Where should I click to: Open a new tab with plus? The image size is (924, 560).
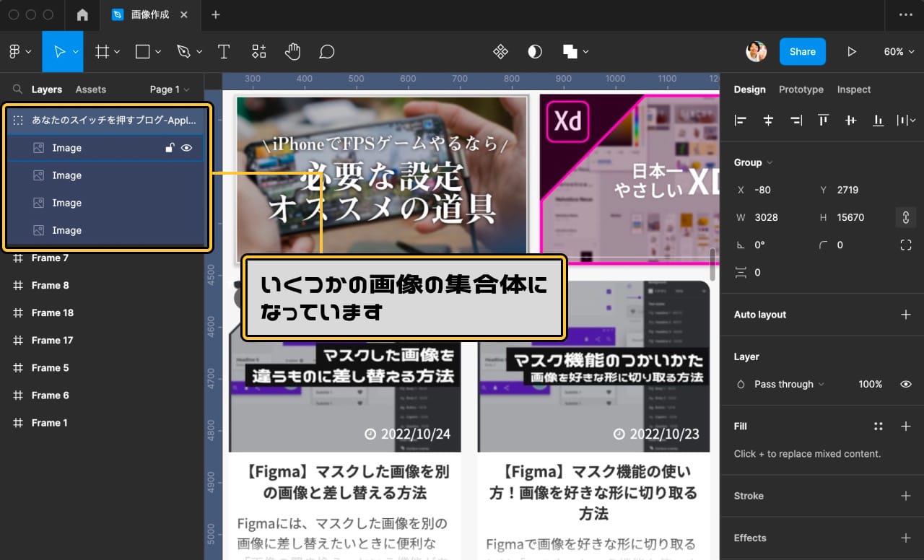[216, 14]
